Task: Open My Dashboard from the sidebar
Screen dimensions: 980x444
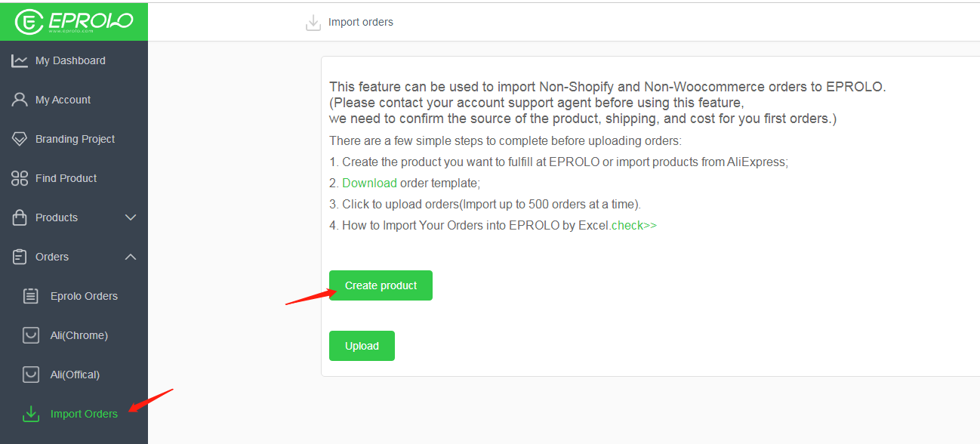Action: point(69,60)
